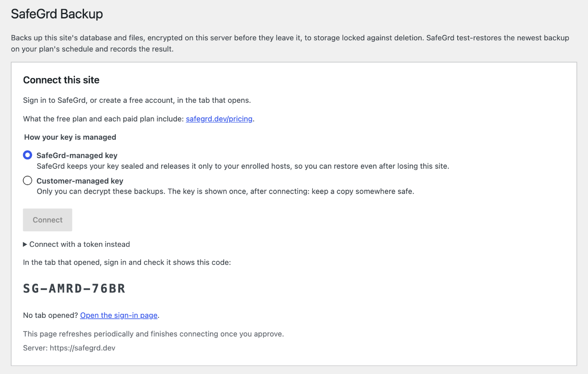Expand 'Connect with a token instead'
Image resolution: width=588 pixels, height=374 pixels.
pos(76,244)
